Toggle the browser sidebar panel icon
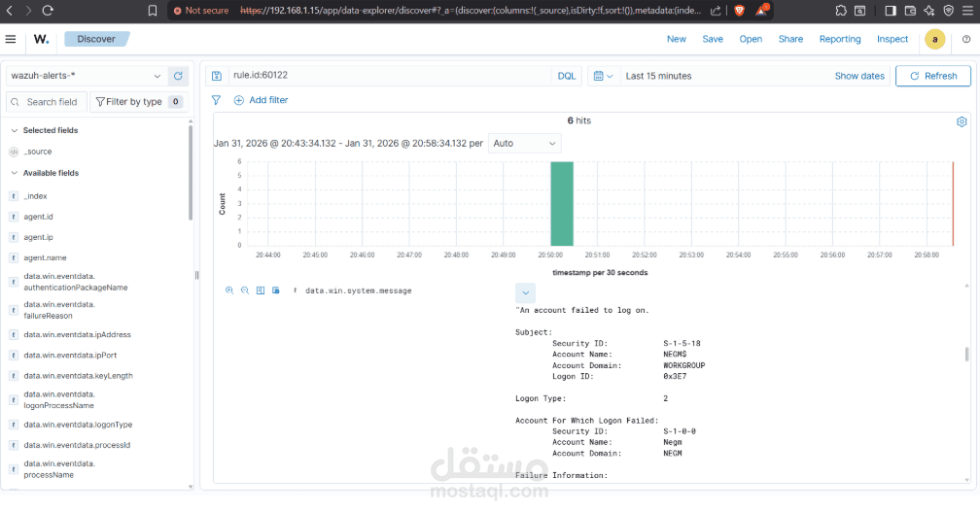This screenshot has width=980, height=512. tap(891, 11)
